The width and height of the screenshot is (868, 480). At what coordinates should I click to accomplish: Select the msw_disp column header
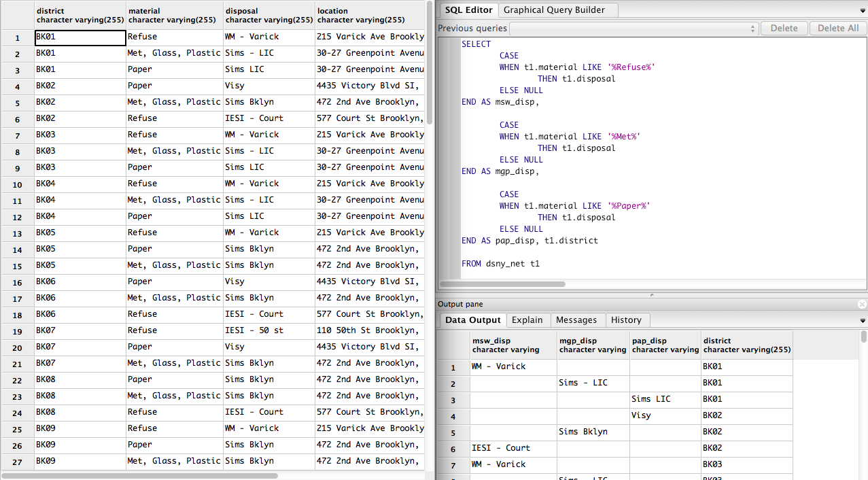[513, 345]
